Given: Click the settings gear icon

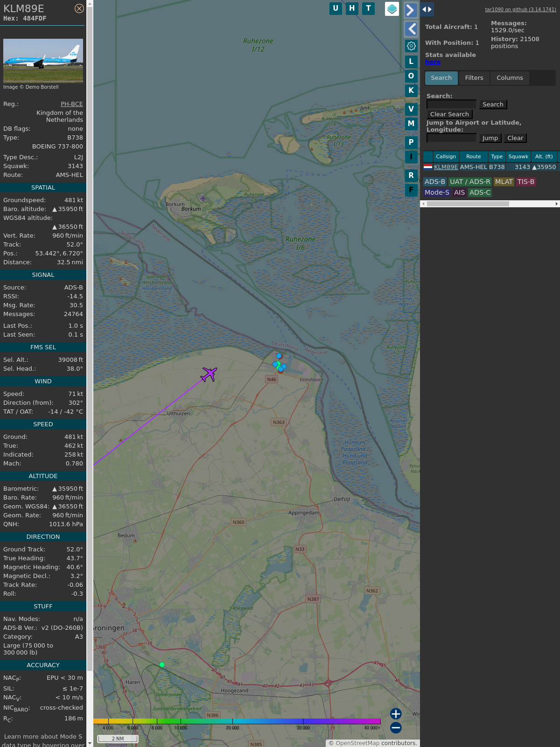Looking at the screenshot, I should pos(411,46).
